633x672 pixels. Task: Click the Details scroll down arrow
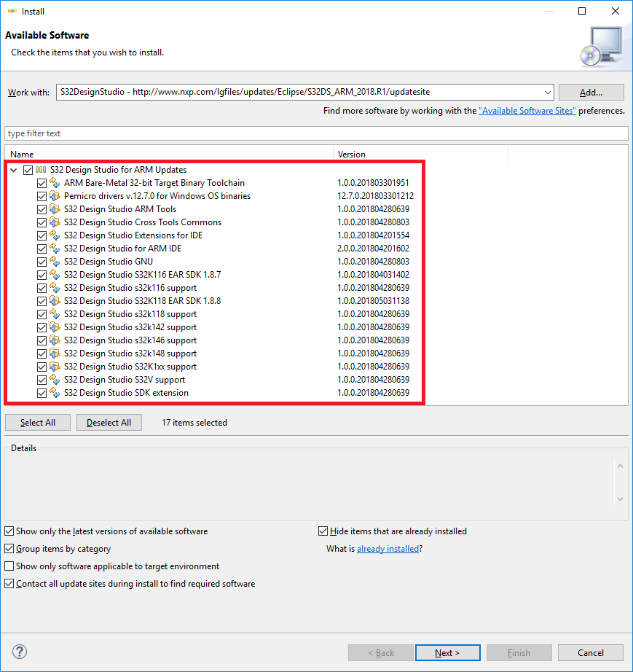click(x=620, y=499)
